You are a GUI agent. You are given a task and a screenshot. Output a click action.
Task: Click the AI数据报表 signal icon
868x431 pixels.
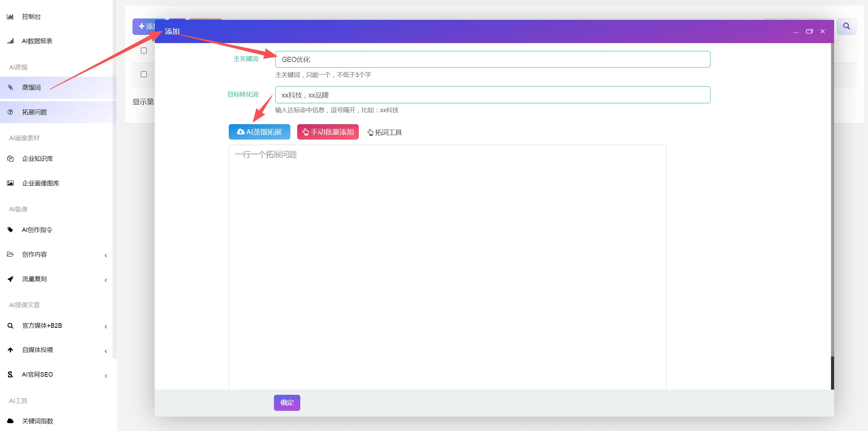click(x=10, y=41)
